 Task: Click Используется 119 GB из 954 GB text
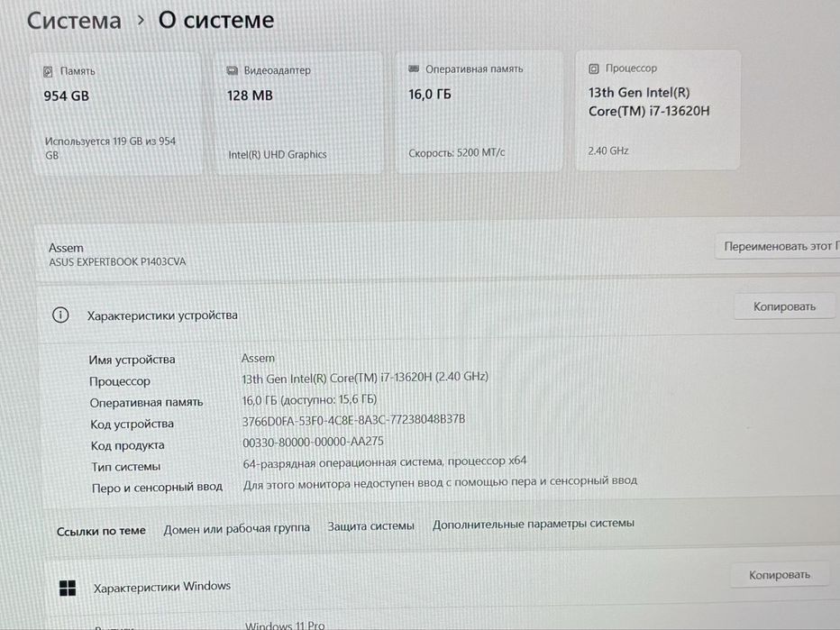point(110,148)
